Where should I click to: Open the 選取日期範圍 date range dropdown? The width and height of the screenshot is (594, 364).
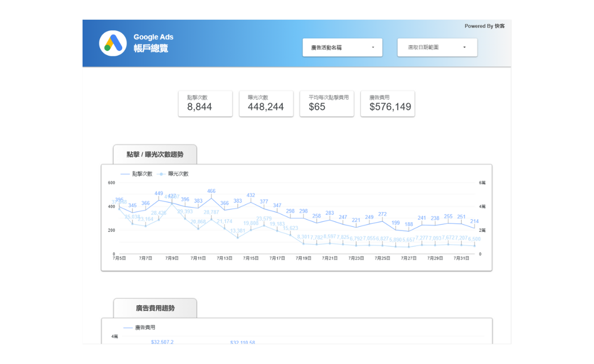pyautogui.click(x=437, y=47)
